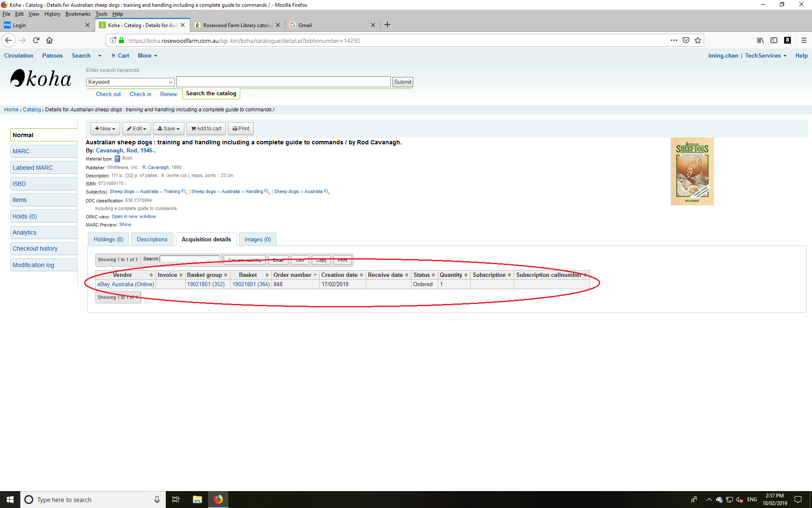Bookmark this page with star icon
Viewport: 812px width, 508px height.
tap(698, 40)
